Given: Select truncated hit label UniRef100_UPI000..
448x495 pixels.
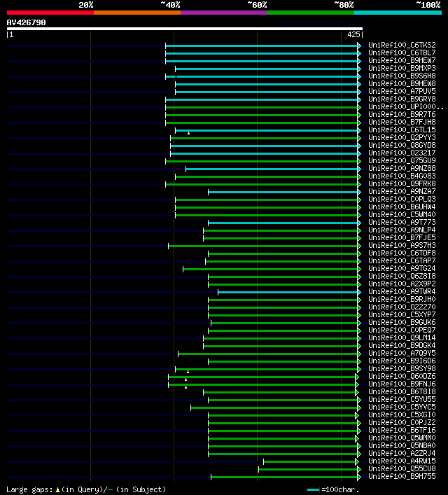Looking at the screenshot, I should coord(406,106).
